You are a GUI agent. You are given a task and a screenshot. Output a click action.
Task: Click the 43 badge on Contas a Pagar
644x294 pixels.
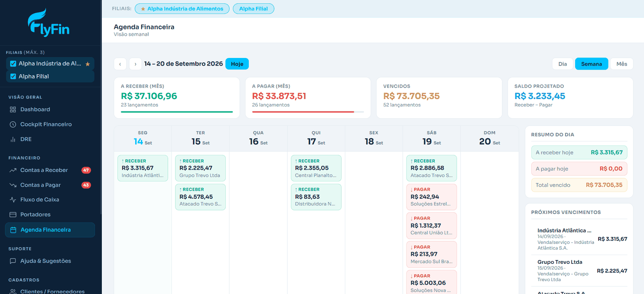(x=86, y=185)
